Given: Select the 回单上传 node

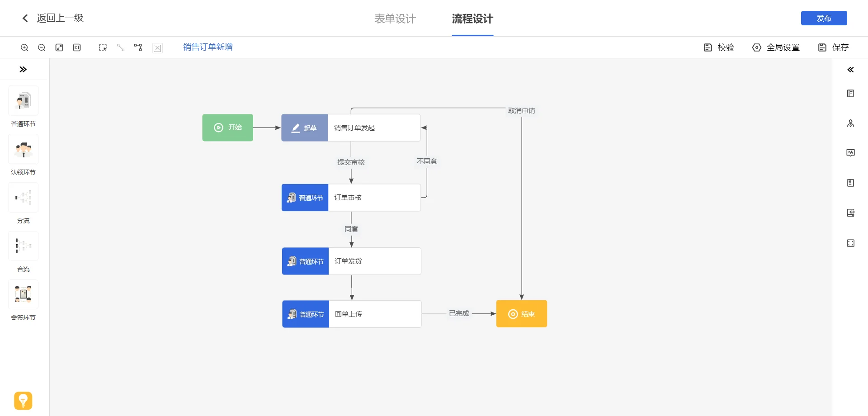Looking at the screenshot, I should click(x=352, y=314).
